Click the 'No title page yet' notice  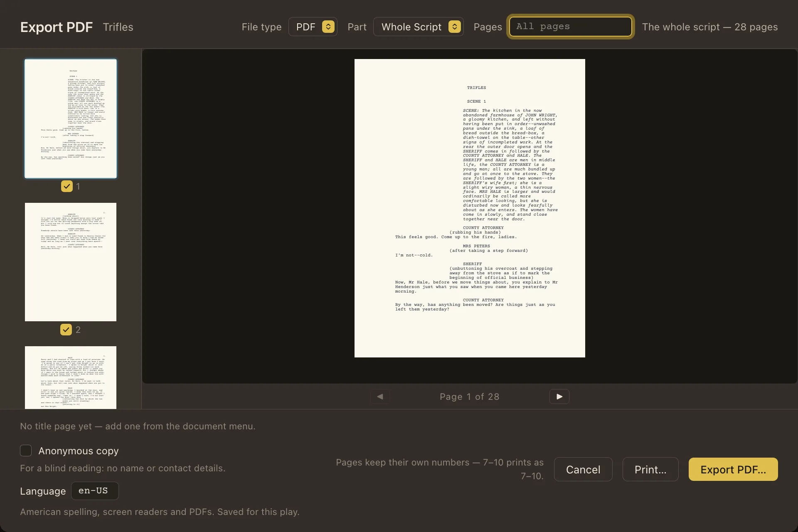pyautogui.click(x=138, y=426)
